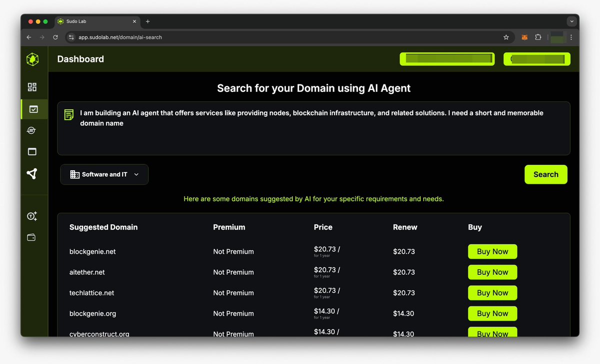Expand the tab search chevron
This screenshot has width=600, height=364.
[572, 21]
